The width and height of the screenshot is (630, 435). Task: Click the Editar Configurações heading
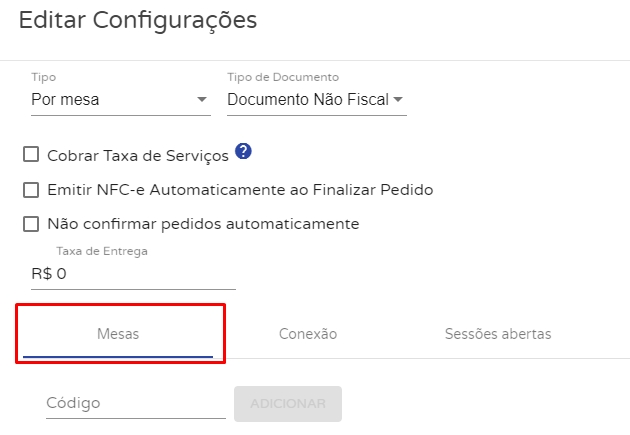(138, 19)
